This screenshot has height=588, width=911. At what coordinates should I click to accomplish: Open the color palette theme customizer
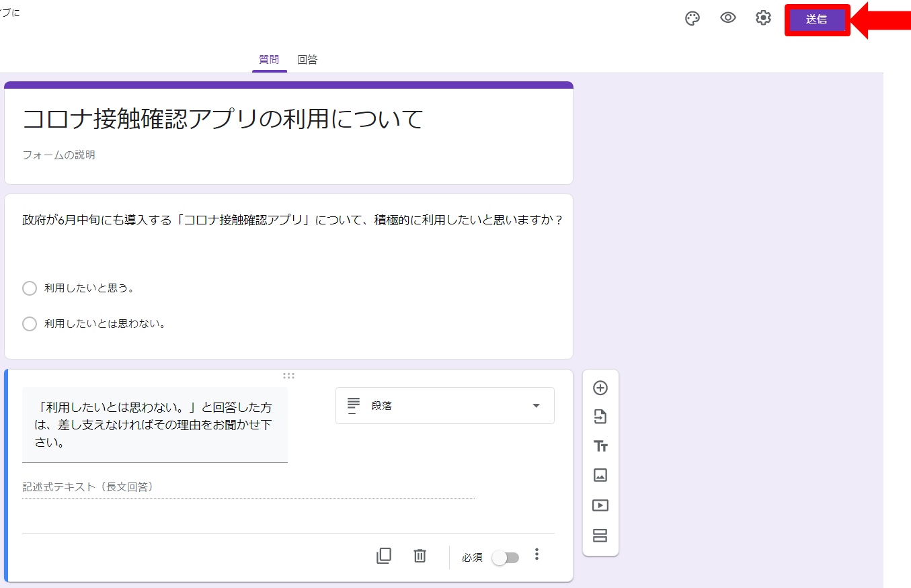[692, 19]
